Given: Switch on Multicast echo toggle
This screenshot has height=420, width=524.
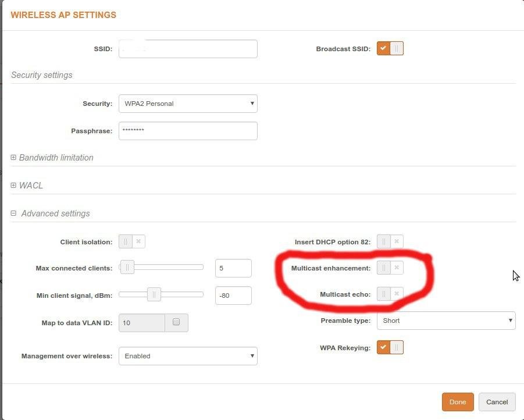Looking at the screenshot, I should pyautogui.click(x=390, y=294).
